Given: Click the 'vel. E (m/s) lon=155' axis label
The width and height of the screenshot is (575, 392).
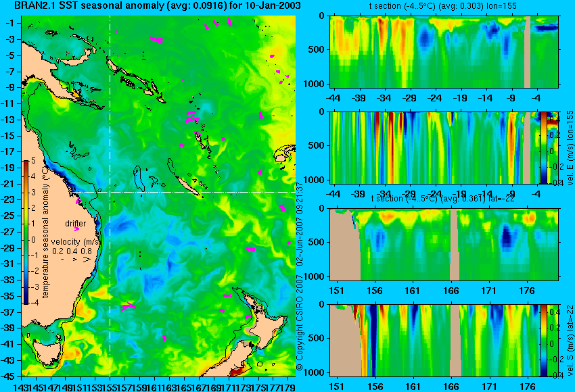Looking at the screenshot, I should (x=570, y=147).
